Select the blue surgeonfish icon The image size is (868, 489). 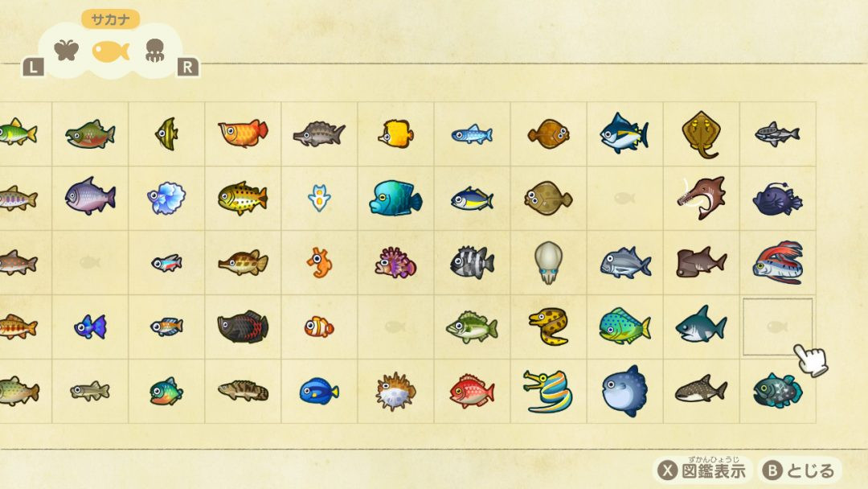pyautogui.click(x=319, y=390)
